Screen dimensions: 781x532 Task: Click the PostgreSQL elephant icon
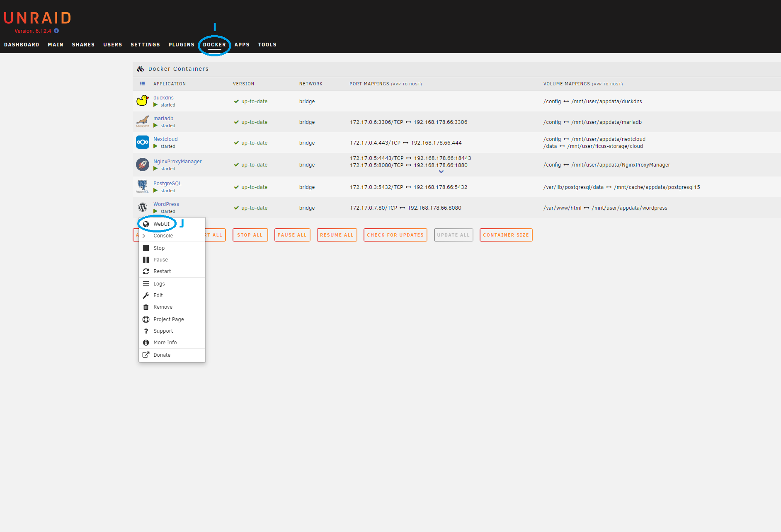point(142,186)
